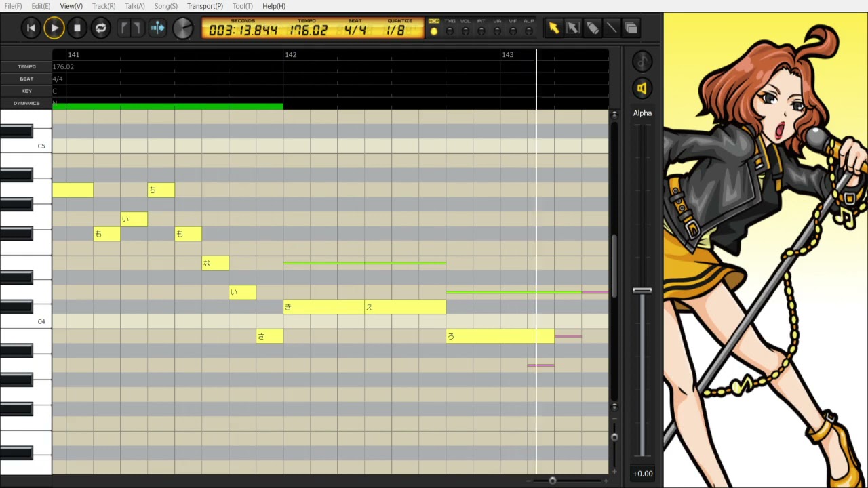The image size is (868, 488).
Task: Select the note with lyric え
Action: [406, 307]
